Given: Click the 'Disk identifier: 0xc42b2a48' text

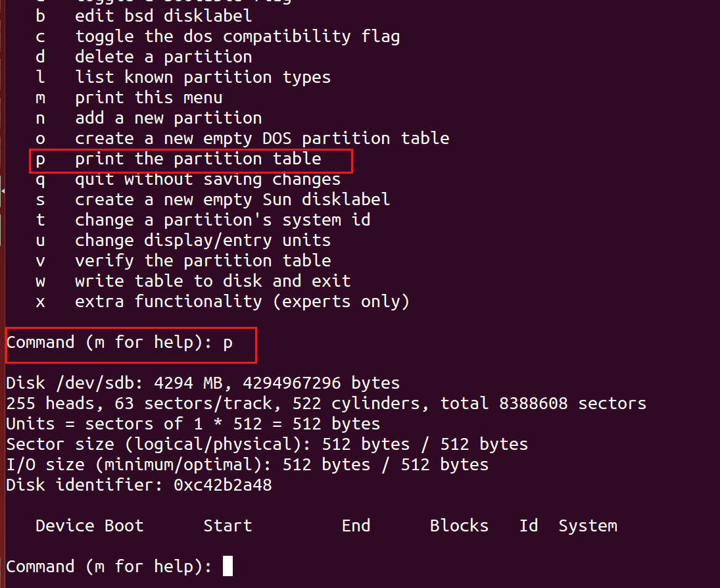Looking at the screenshot, I should pos(139,485).
